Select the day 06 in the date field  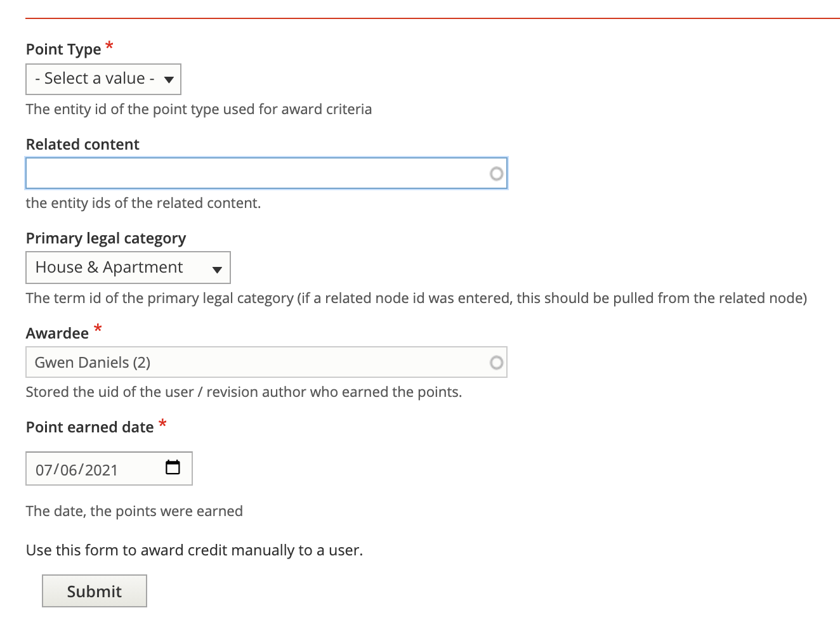coord(69,470)
